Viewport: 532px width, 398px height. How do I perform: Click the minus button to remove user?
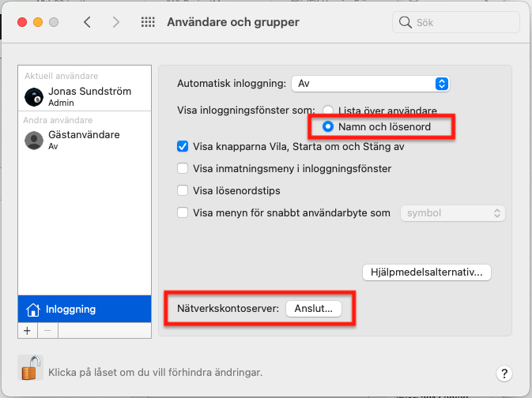point(48,331)
